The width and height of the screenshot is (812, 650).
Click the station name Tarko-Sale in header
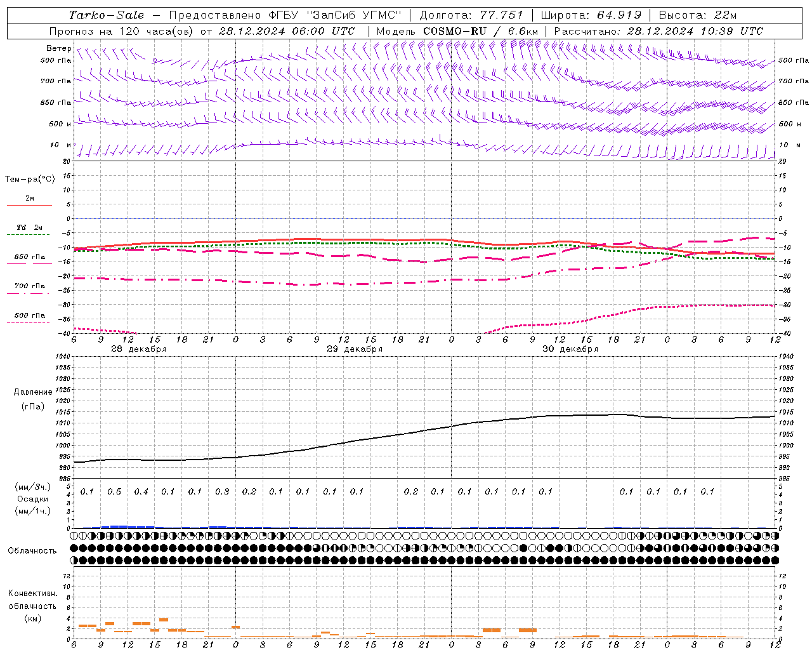pyautogui.click(x=106, y=15)
